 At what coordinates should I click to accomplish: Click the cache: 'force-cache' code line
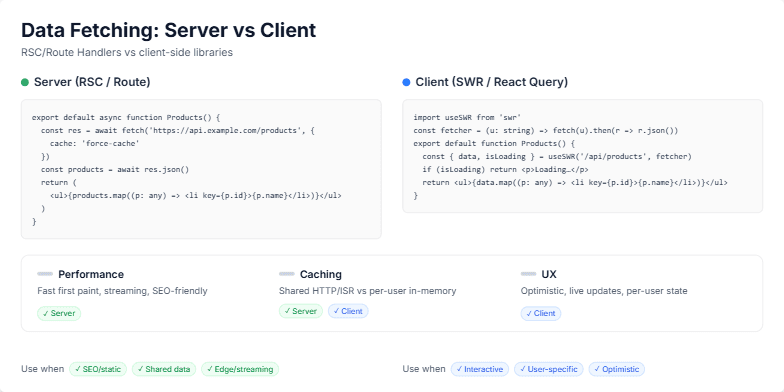point(94,144)
